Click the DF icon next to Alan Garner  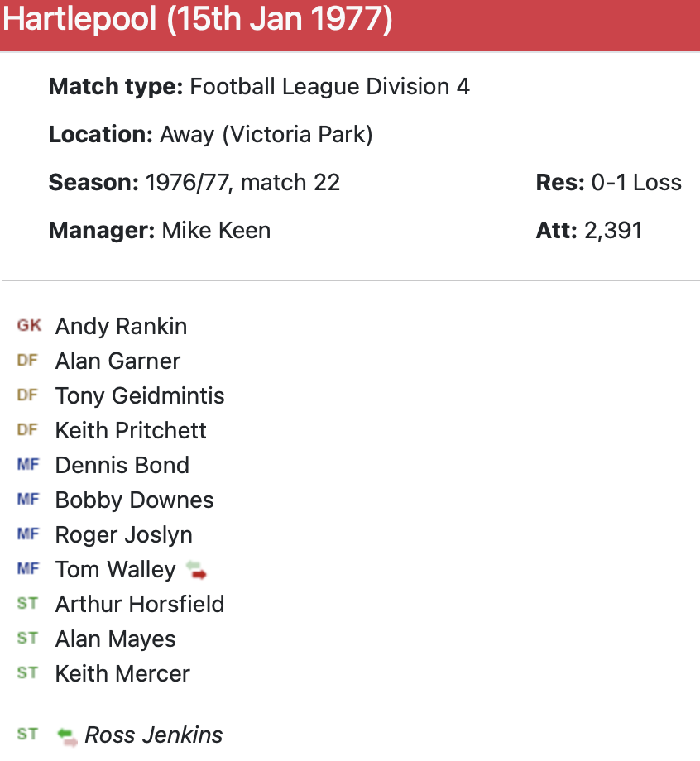[27, 361]
